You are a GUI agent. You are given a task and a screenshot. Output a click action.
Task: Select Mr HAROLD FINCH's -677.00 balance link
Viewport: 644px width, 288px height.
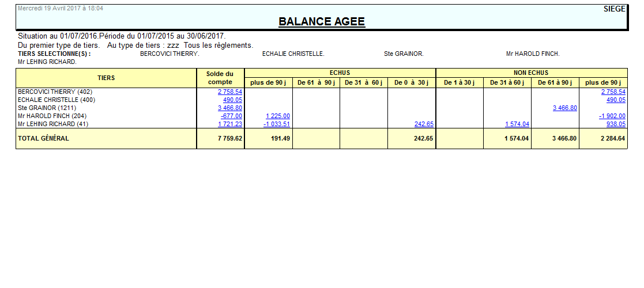tap(231, 116)
